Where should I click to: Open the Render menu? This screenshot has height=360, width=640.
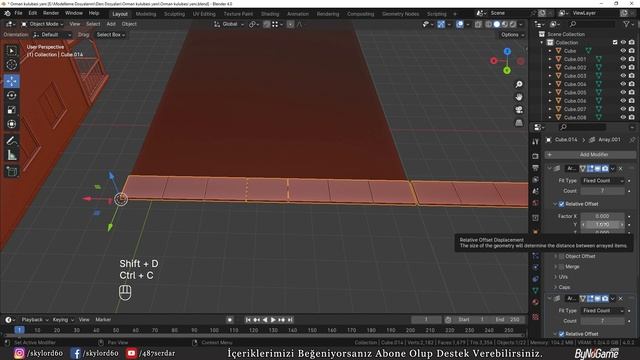(51, 13)
